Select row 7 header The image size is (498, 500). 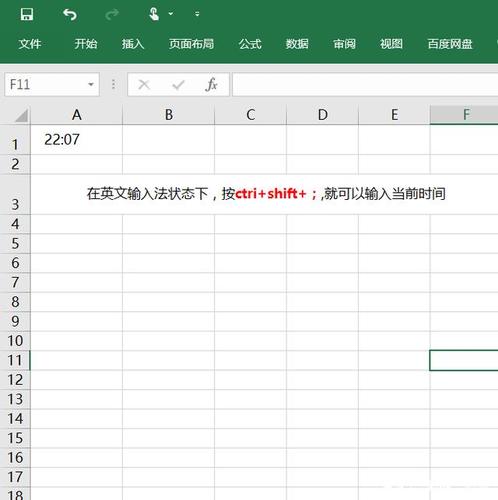click(x=15, y=282)
